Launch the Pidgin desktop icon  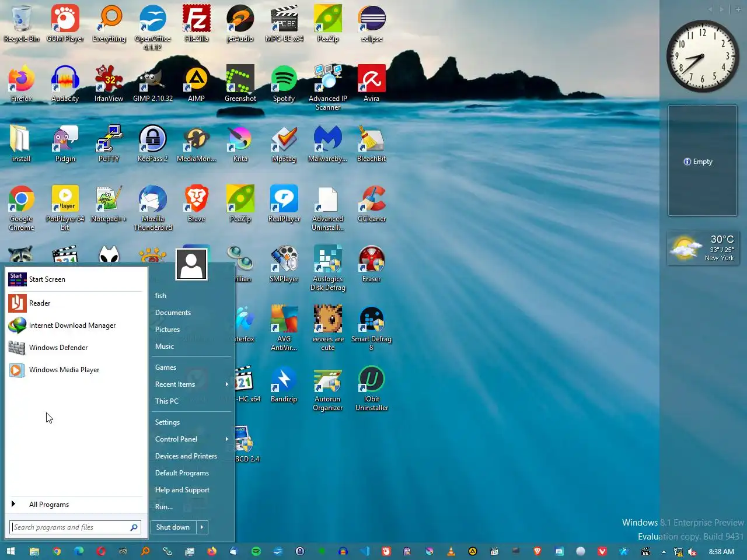coord(65,143)
